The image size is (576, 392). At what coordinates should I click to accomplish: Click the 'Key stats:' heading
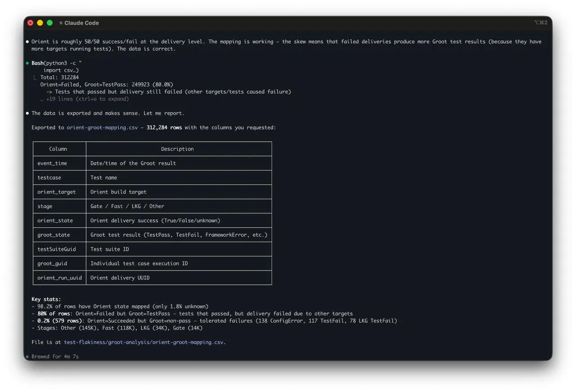(46, 299)
